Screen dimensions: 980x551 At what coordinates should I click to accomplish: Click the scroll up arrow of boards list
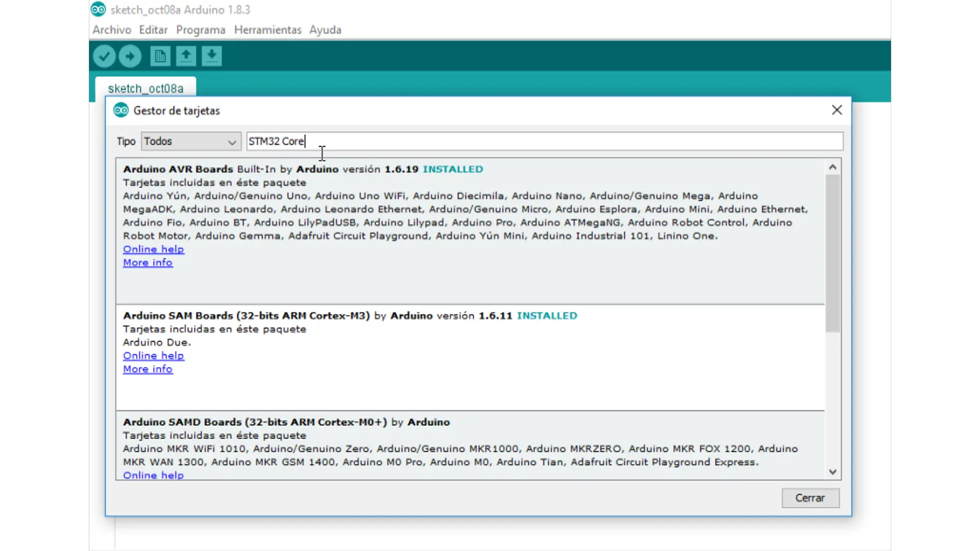(x=832, y=167)
